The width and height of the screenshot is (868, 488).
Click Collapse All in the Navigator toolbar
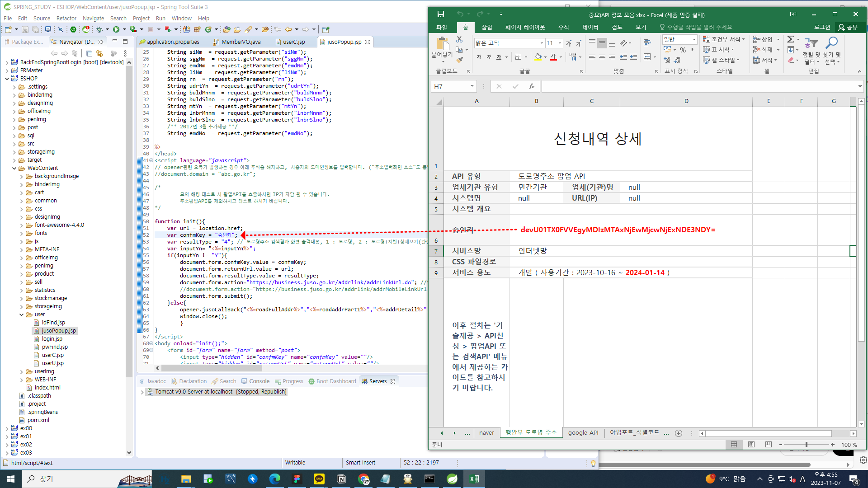[90, 53]
